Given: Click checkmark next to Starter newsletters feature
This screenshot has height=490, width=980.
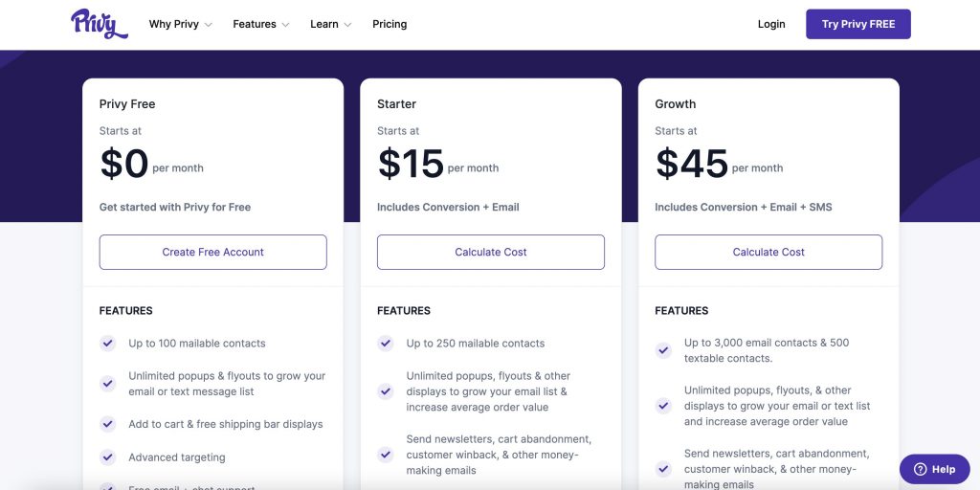Looking at the screenshot, I should (386, 455).
